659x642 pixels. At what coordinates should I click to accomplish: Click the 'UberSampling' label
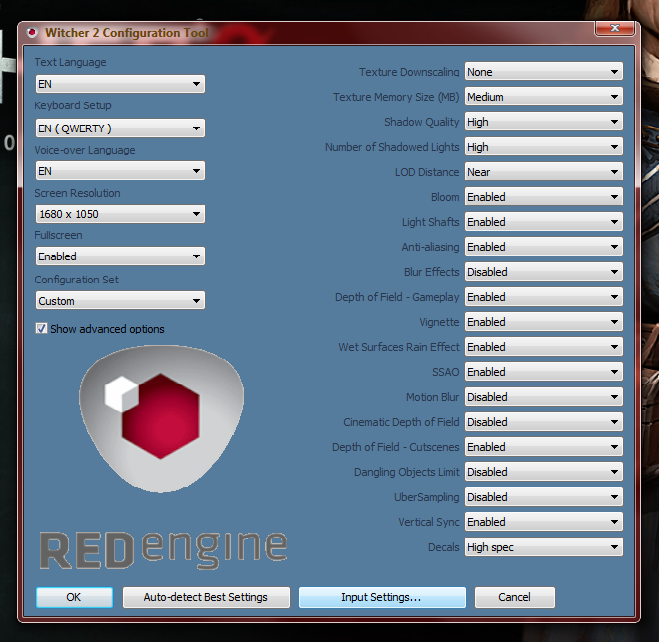(427, 497)
